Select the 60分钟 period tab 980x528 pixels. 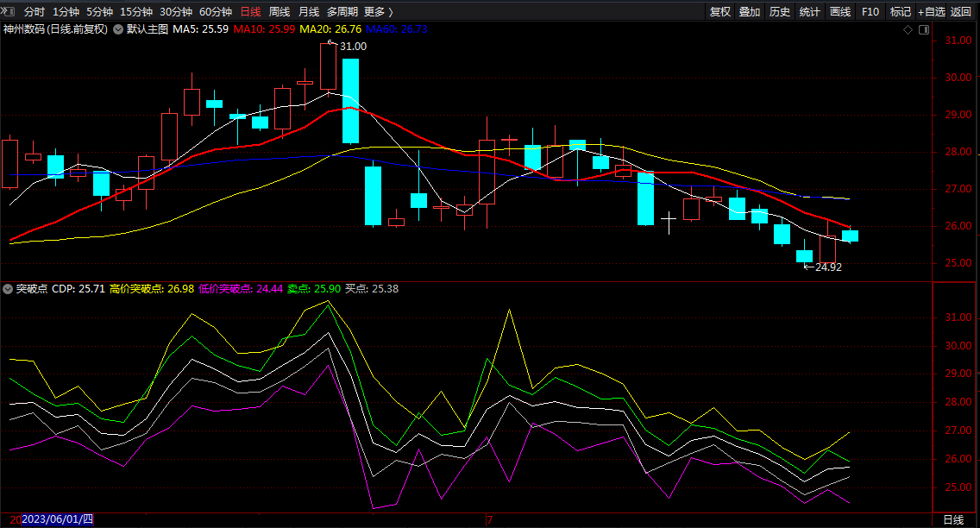[216, 12]
